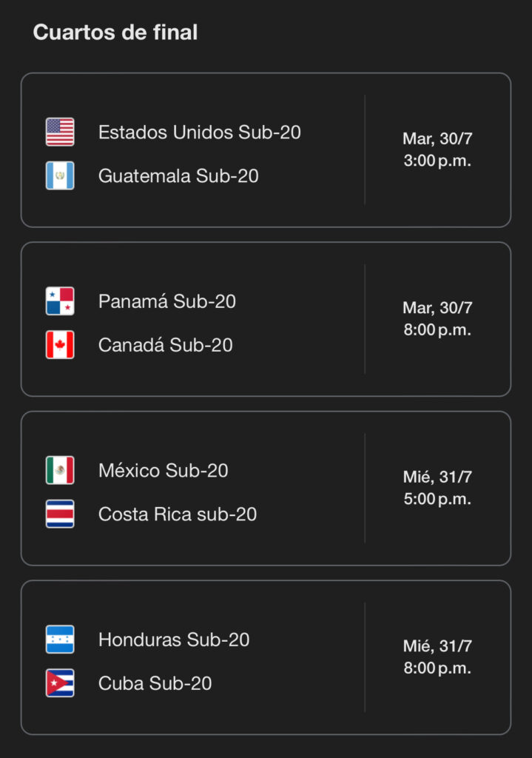The height and width of the screenshot is (758, 532).
Task: Tap the Cuartos de final heading
Action: 115,33
